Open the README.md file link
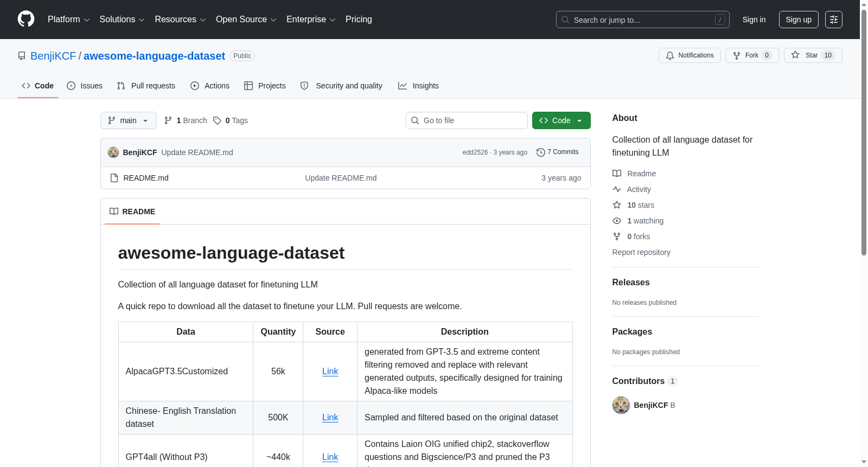Screen dimensions: 868x467 point(146,178)
